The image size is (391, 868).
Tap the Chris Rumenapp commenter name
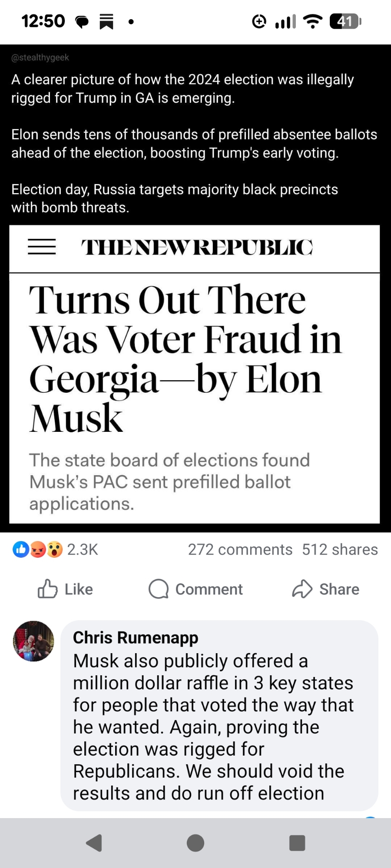[x=136, y=638]
